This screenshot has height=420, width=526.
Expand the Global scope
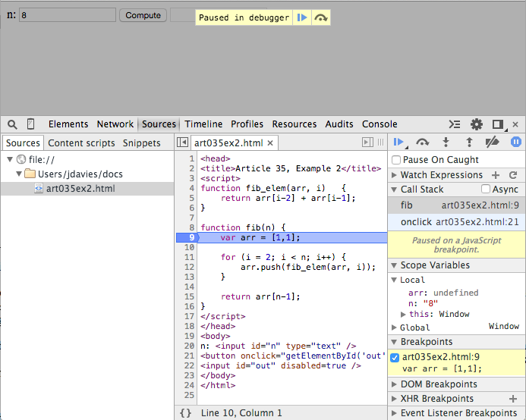[x=394, y=328]
